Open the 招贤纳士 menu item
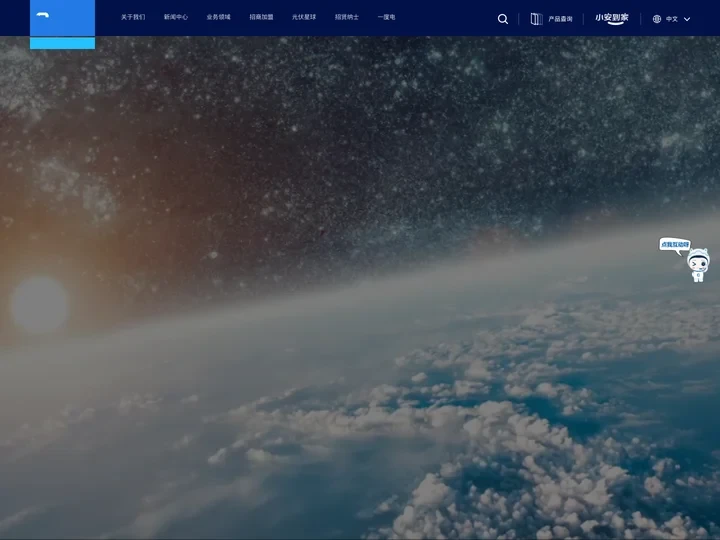Viewport: 720px width, 540px height. (x=347, y=17)
